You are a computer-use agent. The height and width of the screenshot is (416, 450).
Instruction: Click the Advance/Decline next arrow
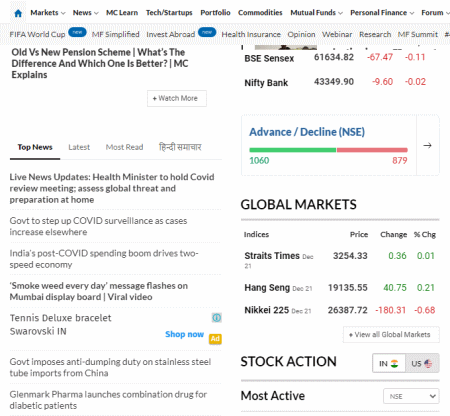coord(427,145)
